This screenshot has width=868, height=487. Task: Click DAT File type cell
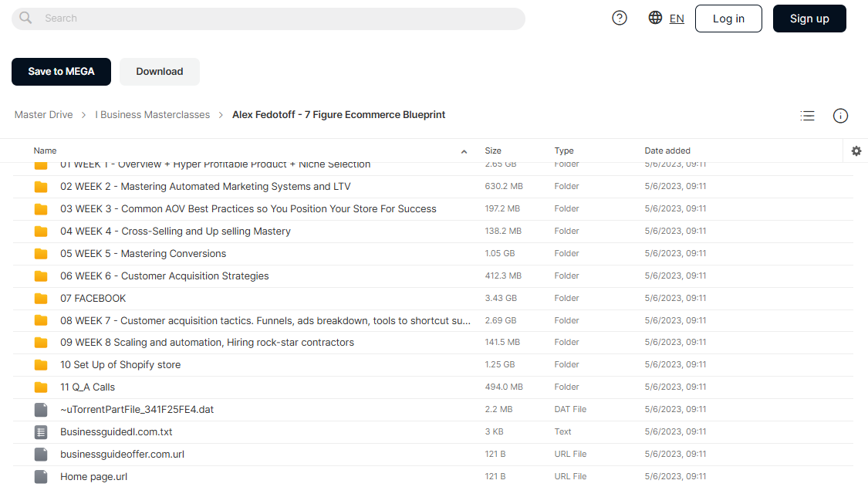pyautogui.click(x=570, y=409)
